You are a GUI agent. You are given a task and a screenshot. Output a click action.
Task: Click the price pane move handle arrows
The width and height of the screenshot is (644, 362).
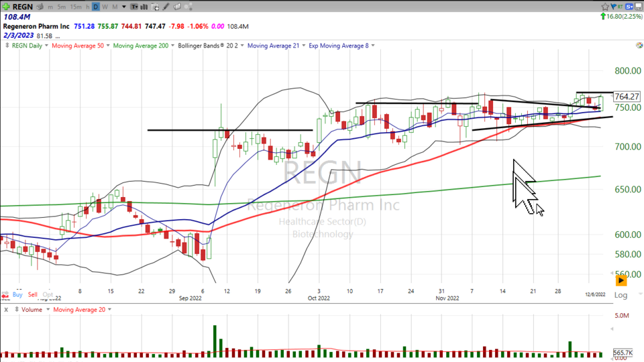point(7,45)
